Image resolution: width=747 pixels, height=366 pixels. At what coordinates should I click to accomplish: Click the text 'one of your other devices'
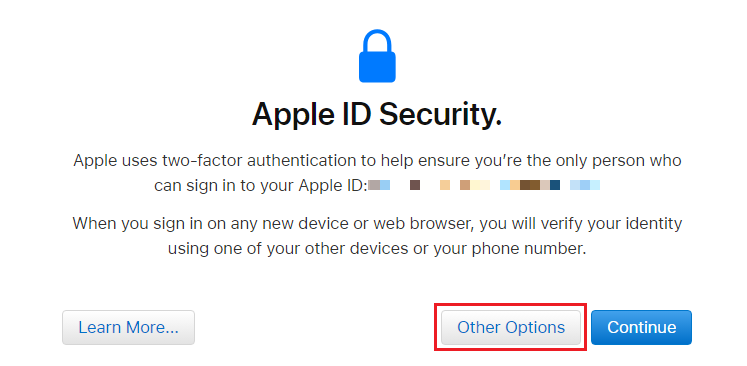point(308,249)
